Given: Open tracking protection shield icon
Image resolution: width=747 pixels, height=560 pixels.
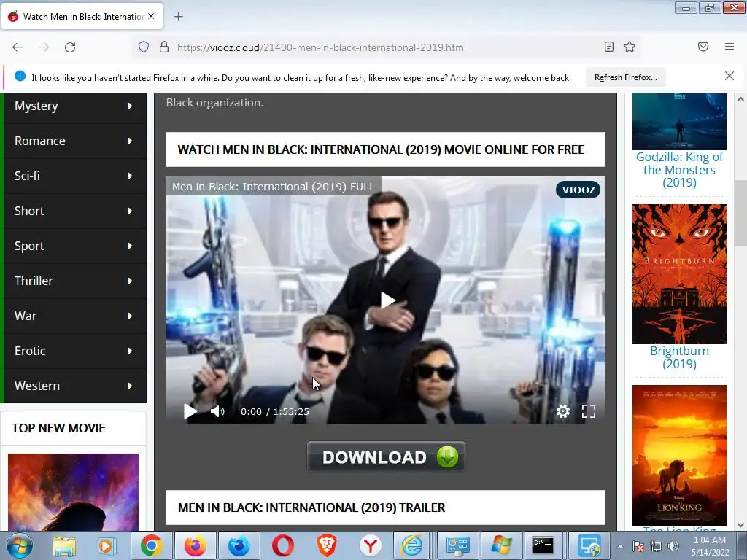Looking at the screenshot, I should 144,47.
